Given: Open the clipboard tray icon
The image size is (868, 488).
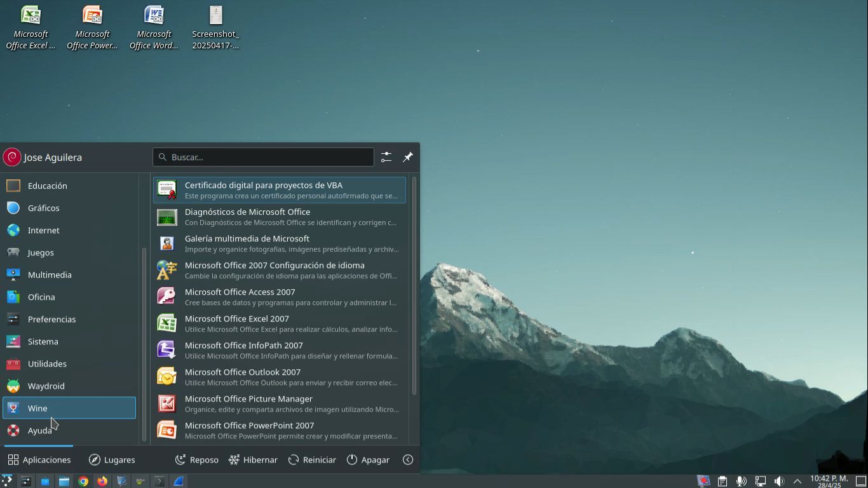Looking at the screenshot, I should [722, 481].
